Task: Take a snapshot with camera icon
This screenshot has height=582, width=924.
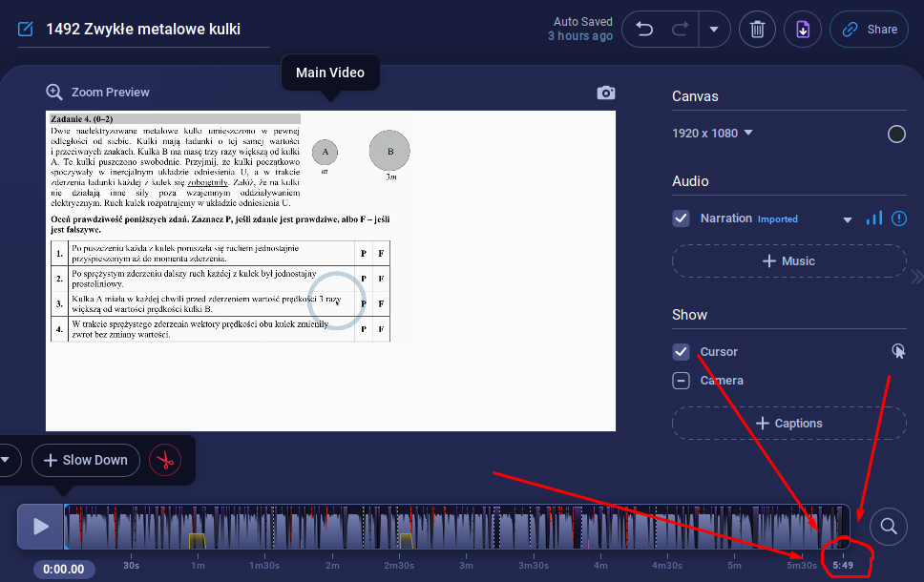Action: click(x=606, y=93)
